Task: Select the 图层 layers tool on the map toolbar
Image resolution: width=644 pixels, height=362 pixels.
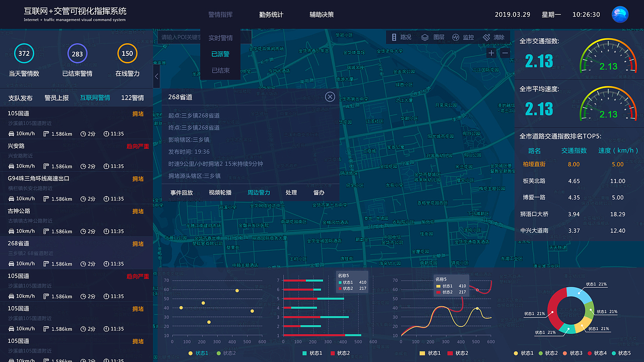Action: [x=433, y=37]
